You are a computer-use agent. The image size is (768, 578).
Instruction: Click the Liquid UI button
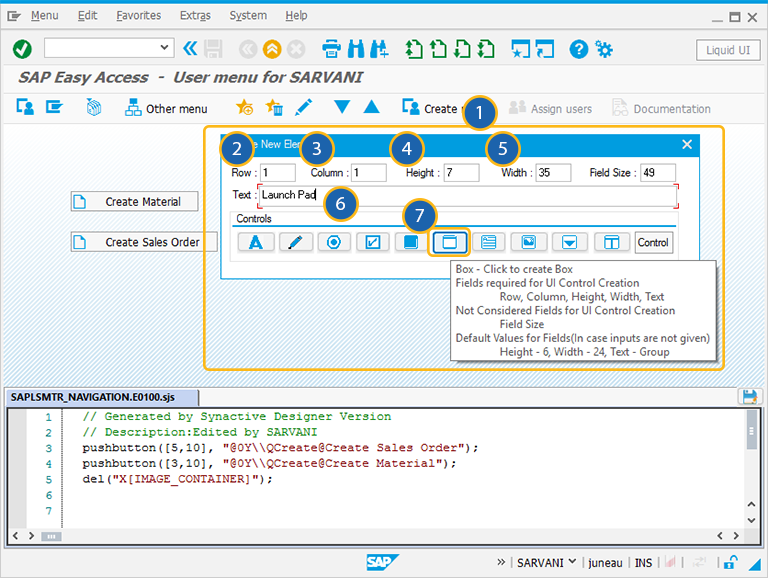(x=728, y=50)
